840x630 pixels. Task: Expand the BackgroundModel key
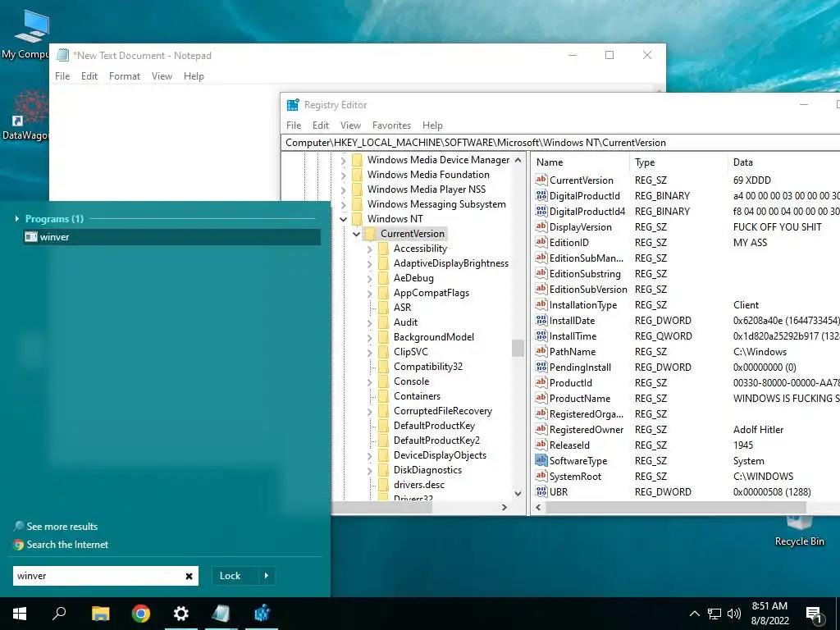tap(370, 338)
